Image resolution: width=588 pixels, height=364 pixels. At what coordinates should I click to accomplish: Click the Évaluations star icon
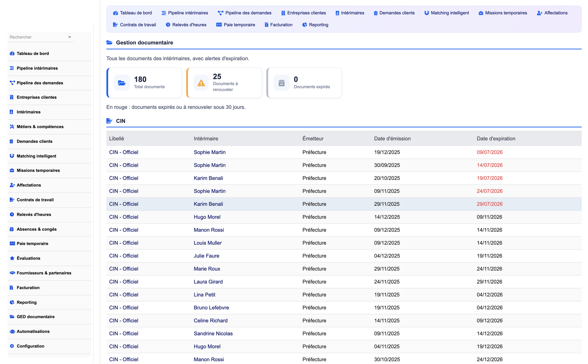click(x=12, y=258)
